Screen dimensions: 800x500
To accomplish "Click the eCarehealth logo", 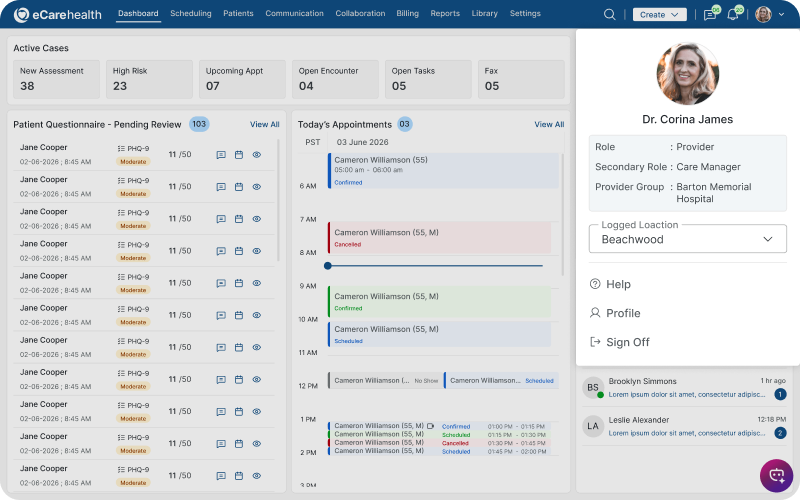I will click(x=58, y=14).
